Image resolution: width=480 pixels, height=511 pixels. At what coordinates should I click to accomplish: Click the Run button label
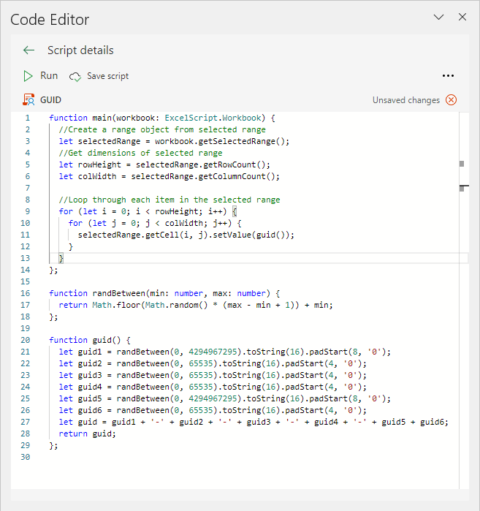(x=49, y=76)
